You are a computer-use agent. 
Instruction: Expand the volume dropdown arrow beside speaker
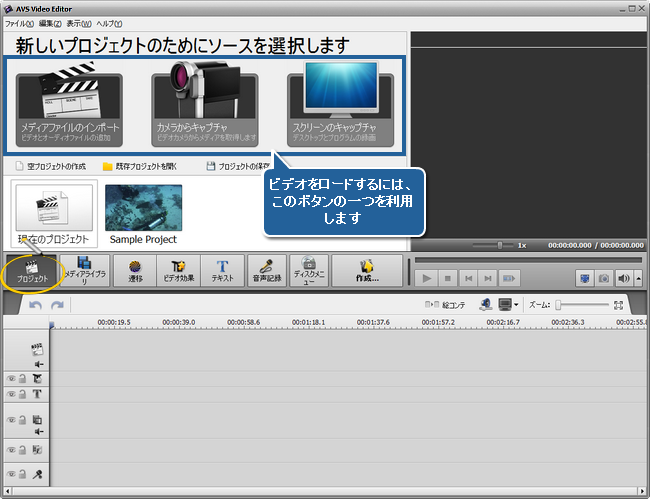[x=636, y=278]
